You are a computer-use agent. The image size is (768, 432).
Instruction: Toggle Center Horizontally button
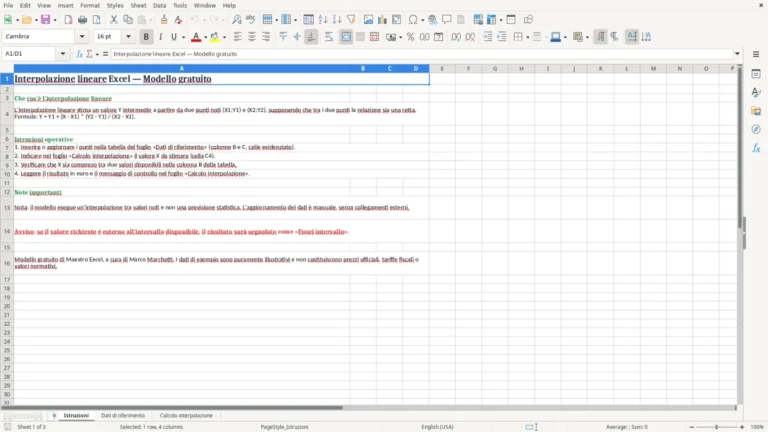tap(252, 37)
